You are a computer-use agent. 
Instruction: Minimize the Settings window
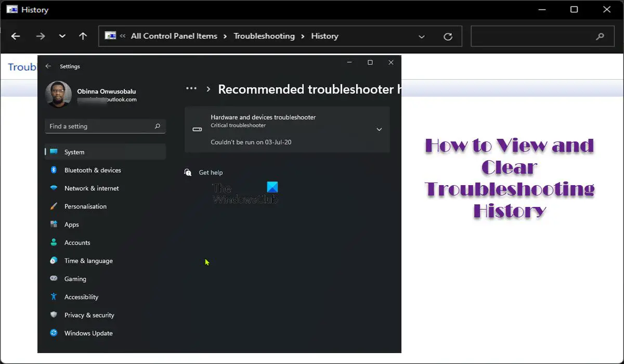[349, 62]
